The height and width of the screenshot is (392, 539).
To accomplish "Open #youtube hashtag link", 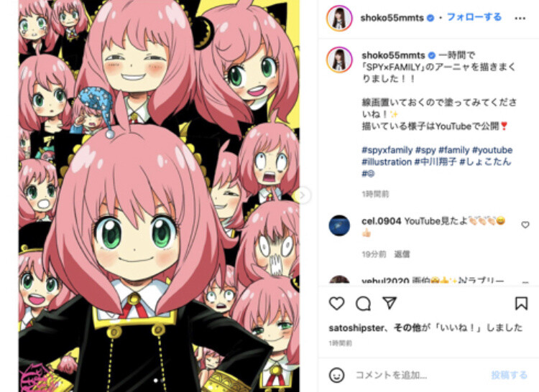I will [492, 150].
